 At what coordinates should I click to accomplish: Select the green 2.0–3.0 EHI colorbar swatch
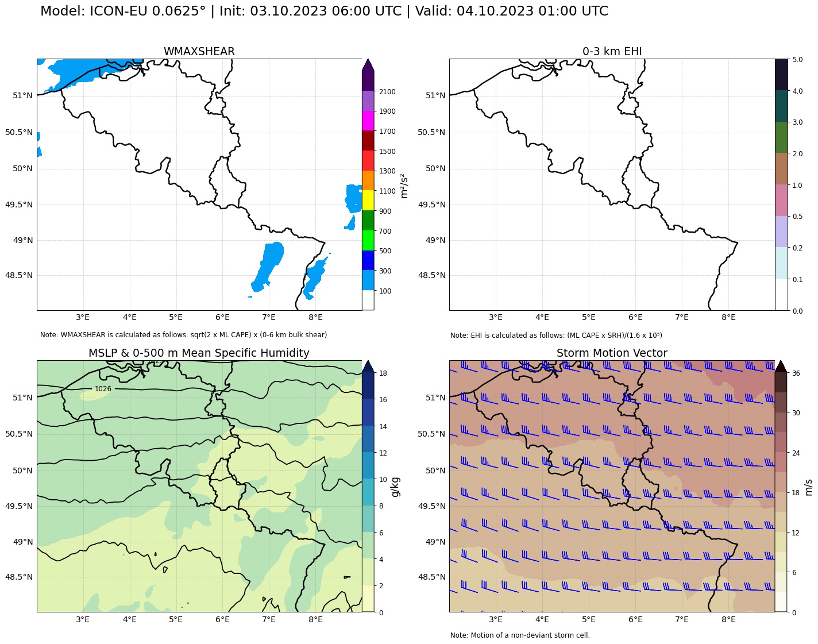coord(781,137)
